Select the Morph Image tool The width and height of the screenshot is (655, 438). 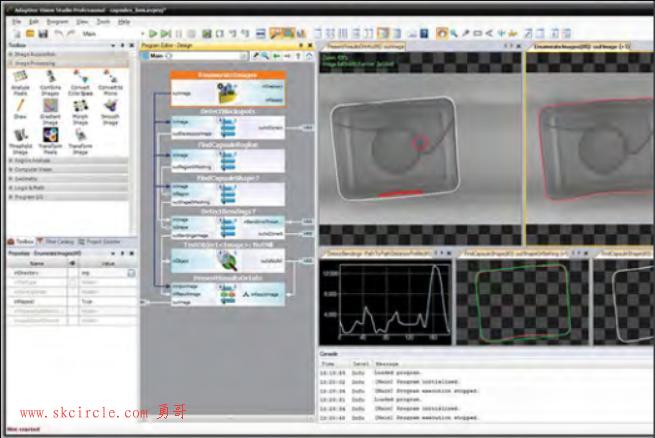coord(80,112)
